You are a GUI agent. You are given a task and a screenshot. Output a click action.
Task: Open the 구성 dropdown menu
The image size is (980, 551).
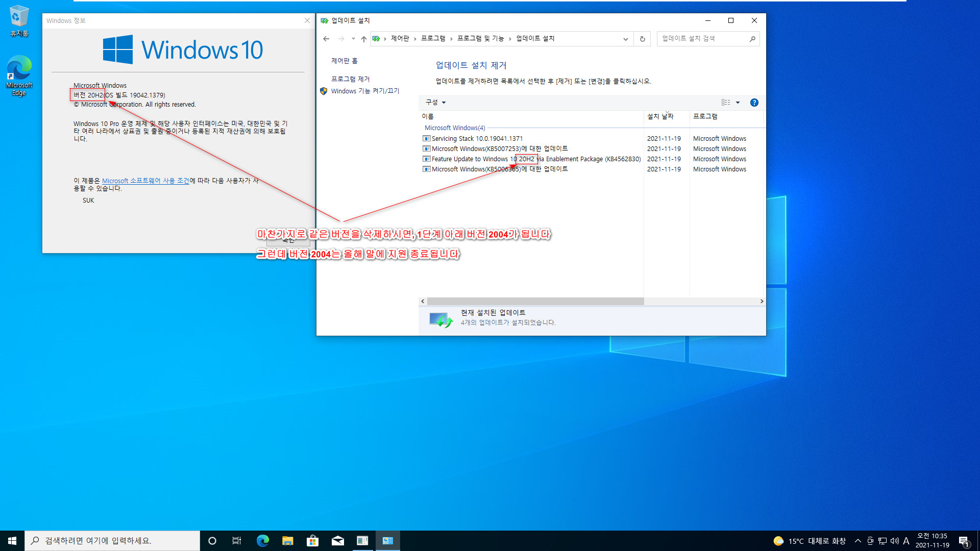[435, 103]
